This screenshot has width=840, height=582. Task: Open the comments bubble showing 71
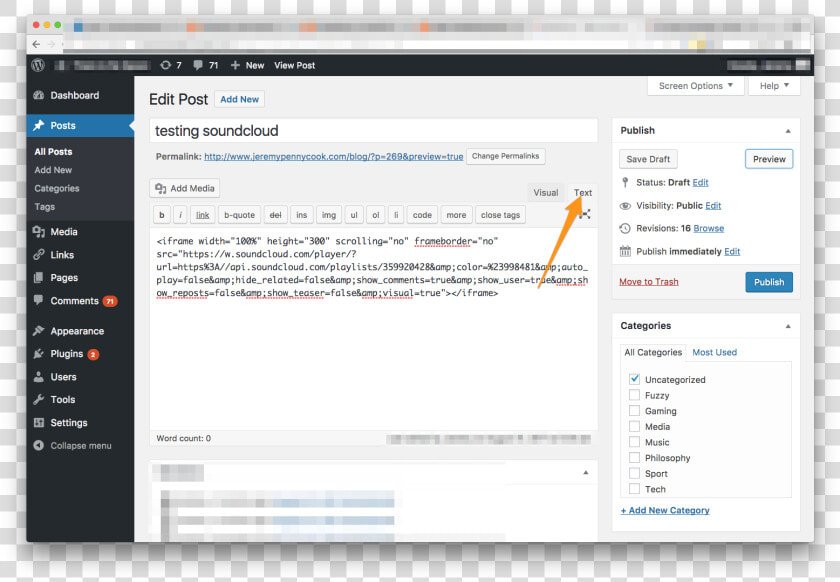[206, 65]
